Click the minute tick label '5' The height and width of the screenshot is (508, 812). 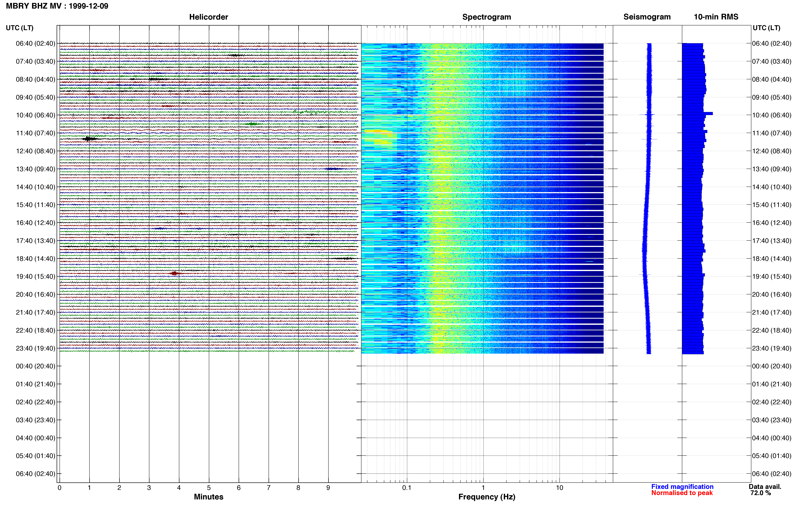pyautogui.click(x=209, y=488)
